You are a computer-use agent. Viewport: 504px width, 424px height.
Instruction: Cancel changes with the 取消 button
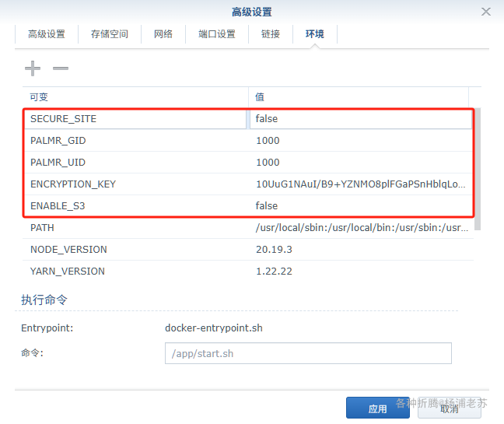[x=449, y=408]
